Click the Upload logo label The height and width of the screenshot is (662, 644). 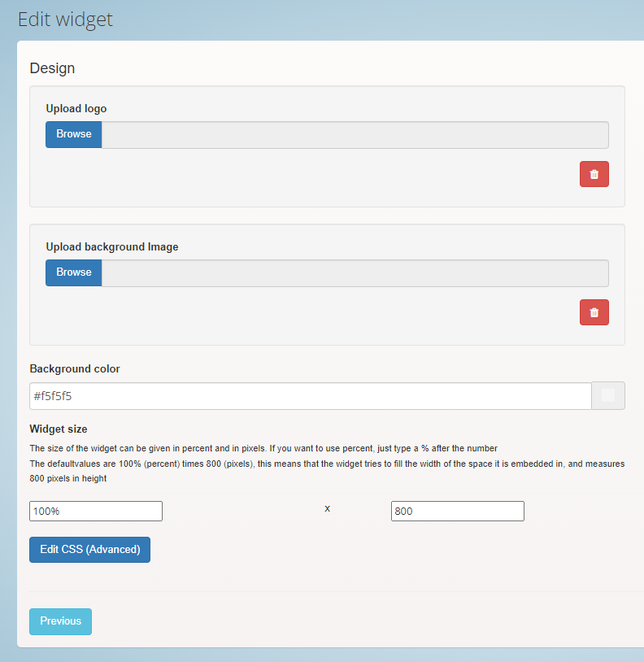[x=76, y=108]
